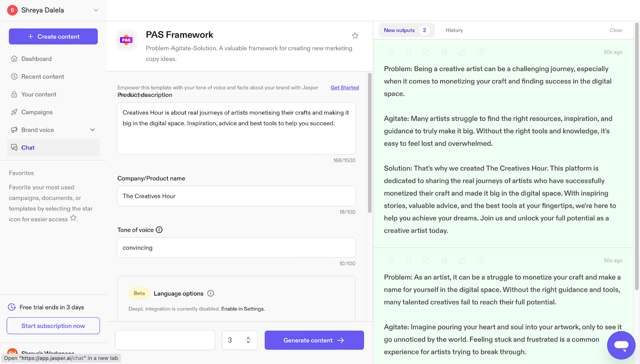The height and width of the screenshot is (364, 640).
Task: Copy the first generated output
Action: tap(427, 52)
